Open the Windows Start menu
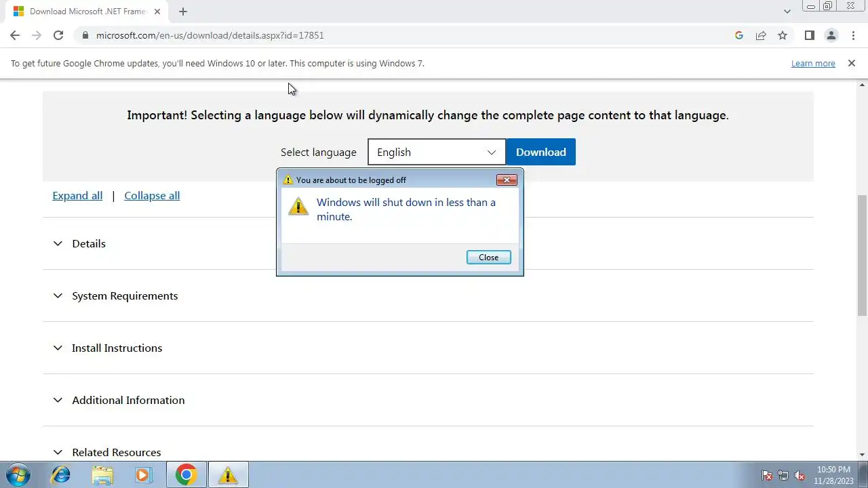 [x=17, y=474]
